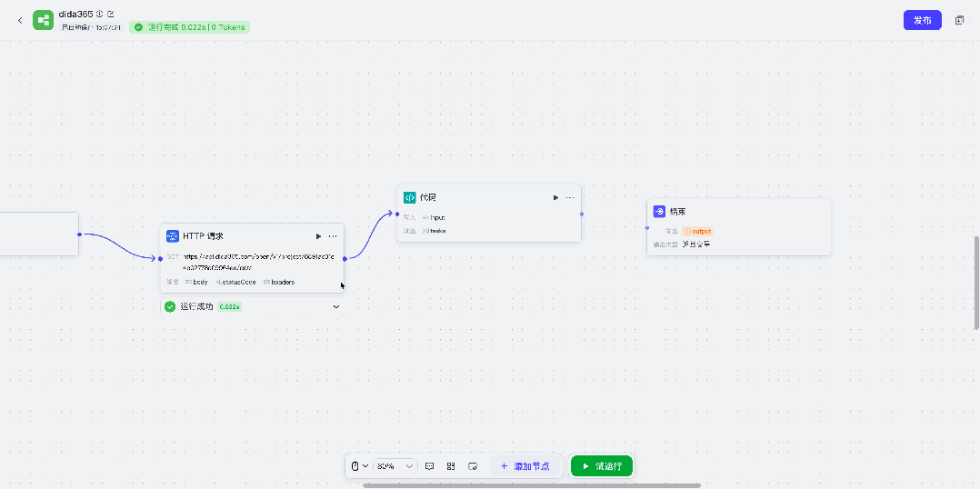This screenshot has width=980, height=489.
Task: Click the body output of HTTP node
Action: (x=197, y=282)
